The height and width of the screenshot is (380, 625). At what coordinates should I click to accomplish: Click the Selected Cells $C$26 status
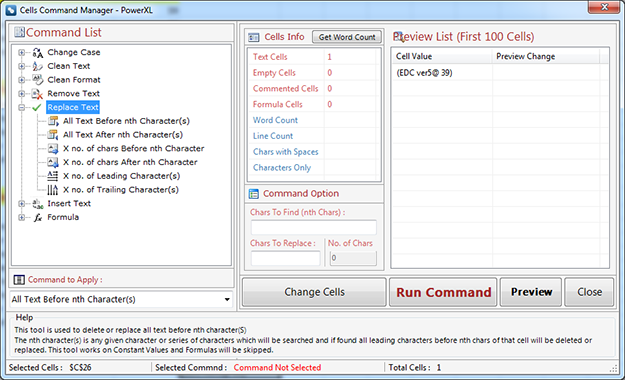50,368
